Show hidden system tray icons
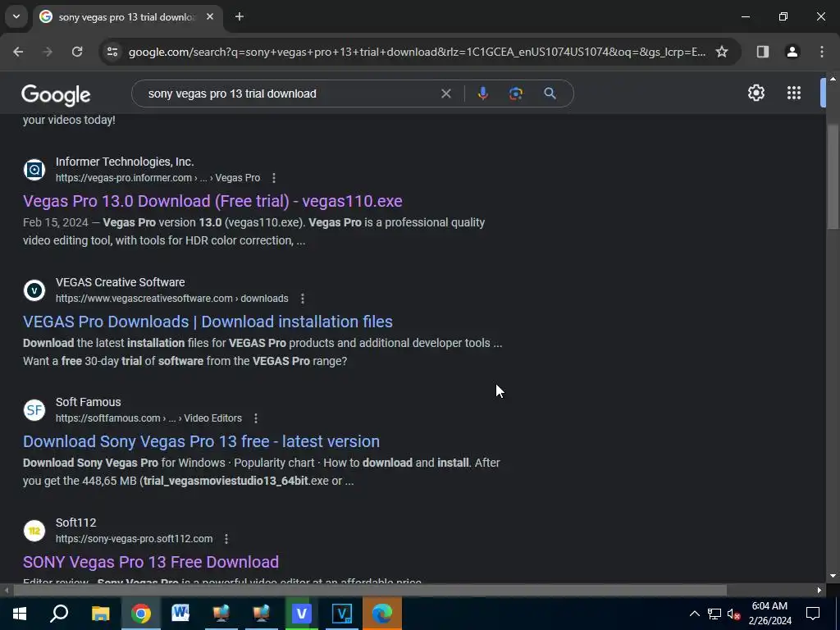The width and height of the screenshot is (840, 630). coord(694,614)
